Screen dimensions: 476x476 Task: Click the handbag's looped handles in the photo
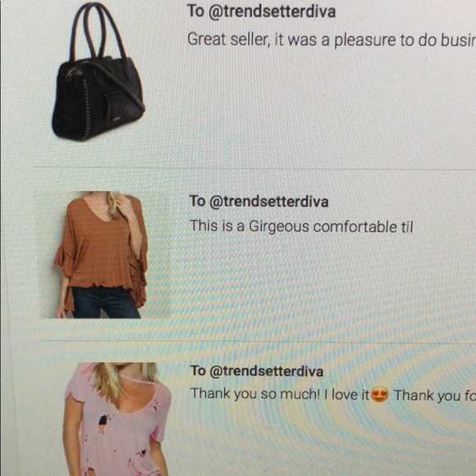tap(98, 30)
